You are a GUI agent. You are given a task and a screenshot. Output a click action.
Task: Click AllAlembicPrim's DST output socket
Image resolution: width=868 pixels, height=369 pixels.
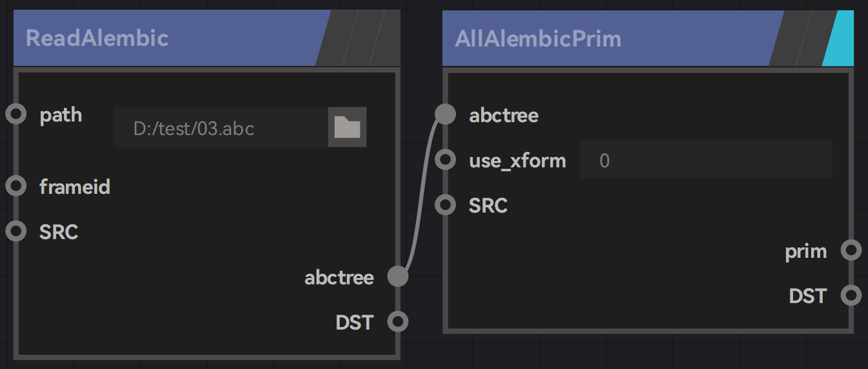point(851,295)
